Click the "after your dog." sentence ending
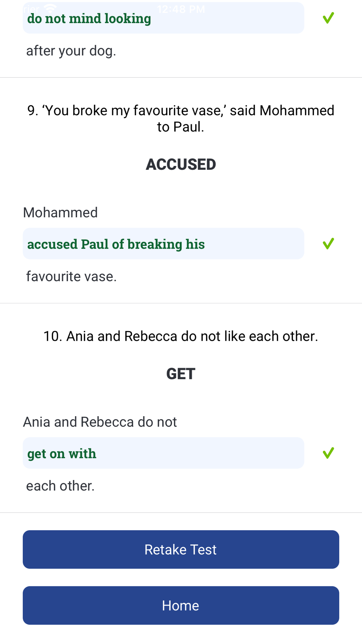This screenshot has height=644, width=362. [71, 51]
